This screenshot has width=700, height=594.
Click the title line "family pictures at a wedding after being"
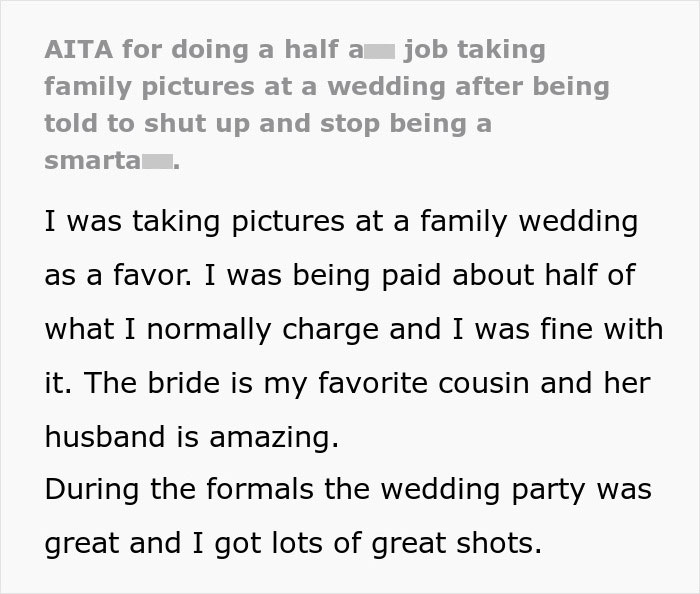click(x=326, y=86)
